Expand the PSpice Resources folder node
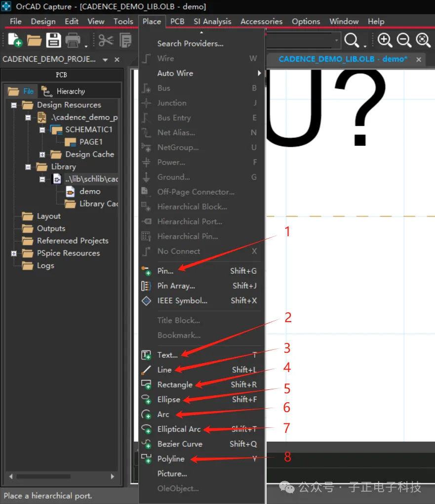The image size is (435, 504). pyautogui.click(x=14, y=253)
